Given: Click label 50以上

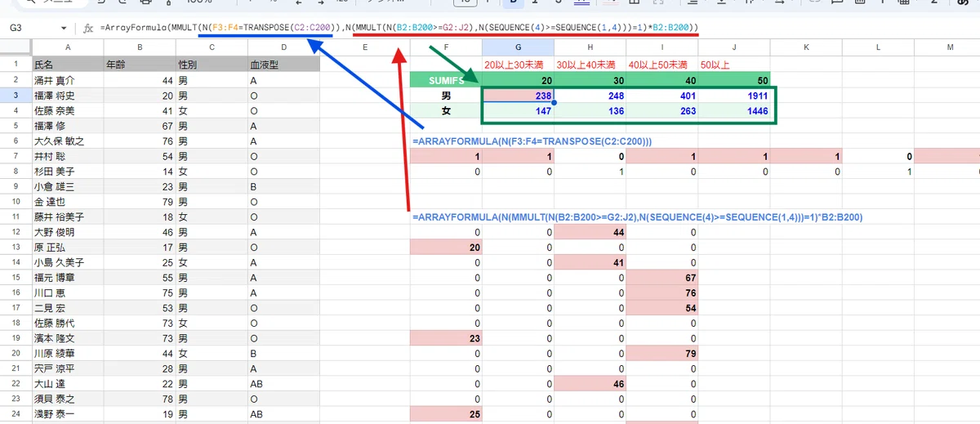Looking at the screenshot, I should [x=715, y=64].
